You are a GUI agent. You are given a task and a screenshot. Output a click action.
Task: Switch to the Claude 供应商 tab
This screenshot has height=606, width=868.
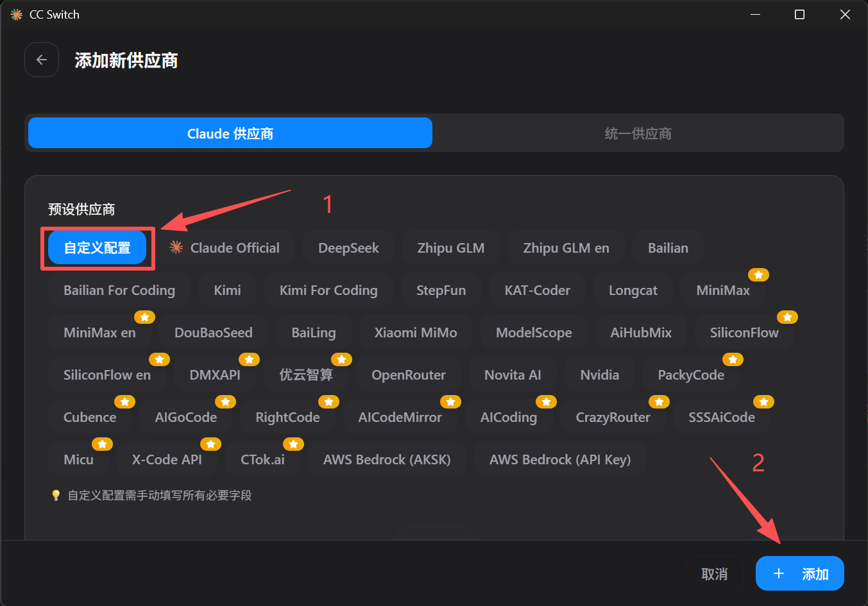[230, 133]
